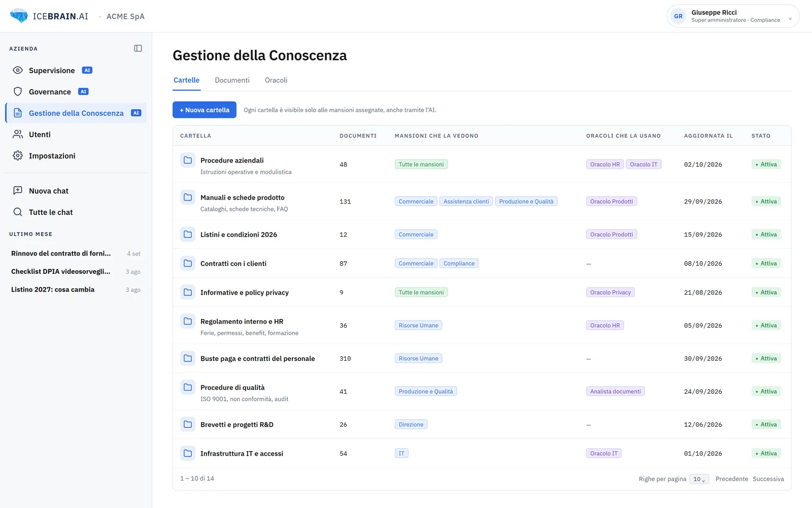Click the Direzione tag
The height and width of the screenshot is (508, 812).
[411, 424]
